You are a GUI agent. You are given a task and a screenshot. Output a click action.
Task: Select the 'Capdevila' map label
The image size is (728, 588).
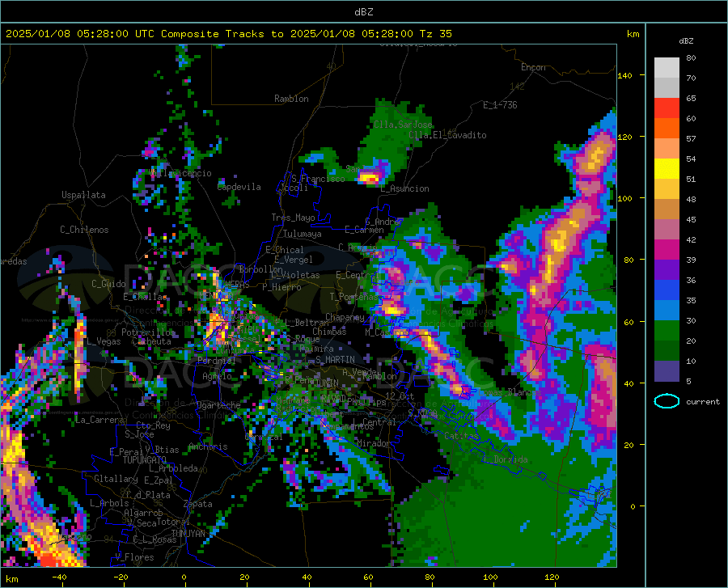239,187
